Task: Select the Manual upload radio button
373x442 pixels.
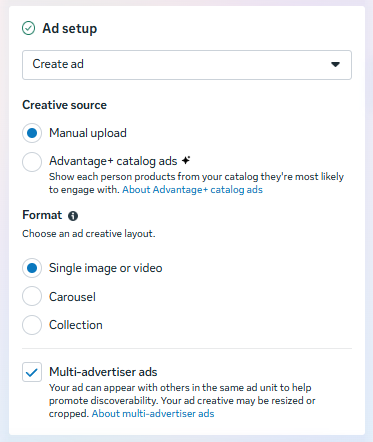Action: point(32,133)
